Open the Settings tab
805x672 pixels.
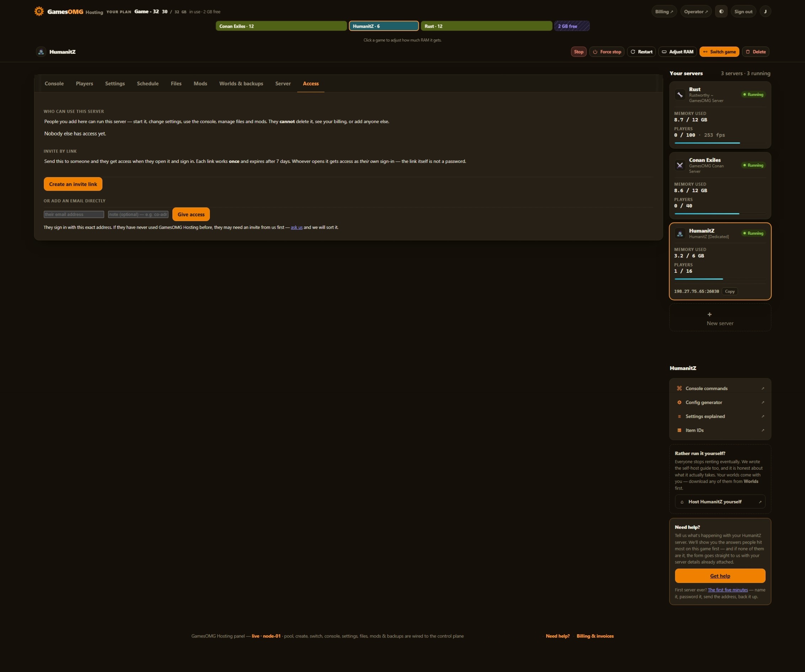(115, 84)
